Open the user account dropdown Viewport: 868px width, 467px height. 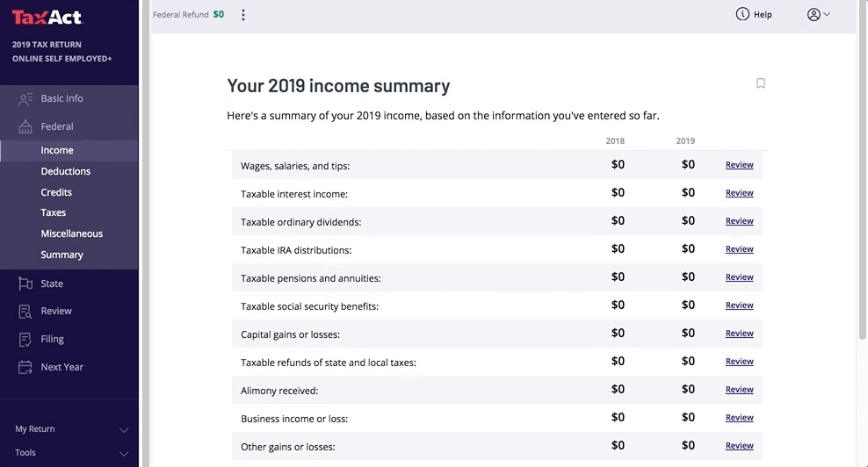(x=818, y=14)
